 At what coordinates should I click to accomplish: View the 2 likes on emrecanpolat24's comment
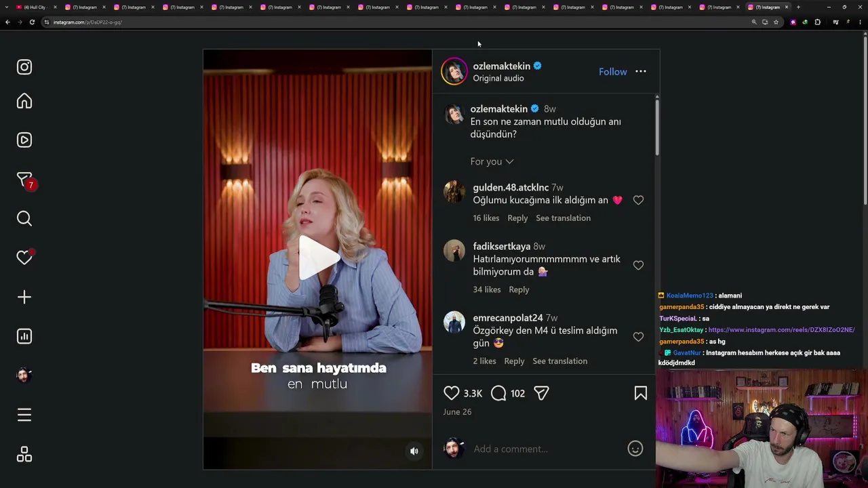[484, 361]
